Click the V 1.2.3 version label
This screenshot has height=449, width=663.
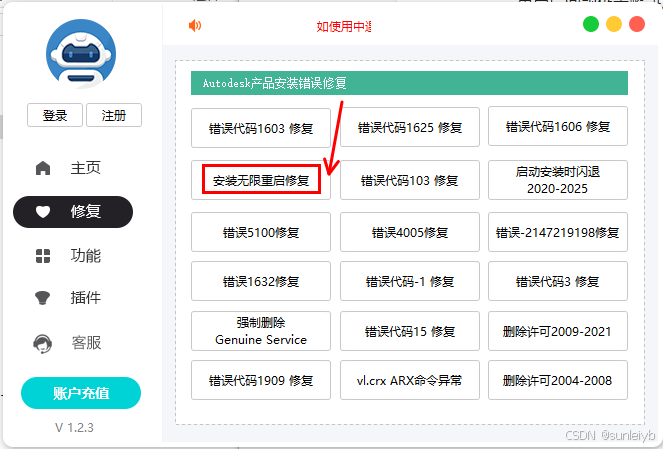point(74,427)
